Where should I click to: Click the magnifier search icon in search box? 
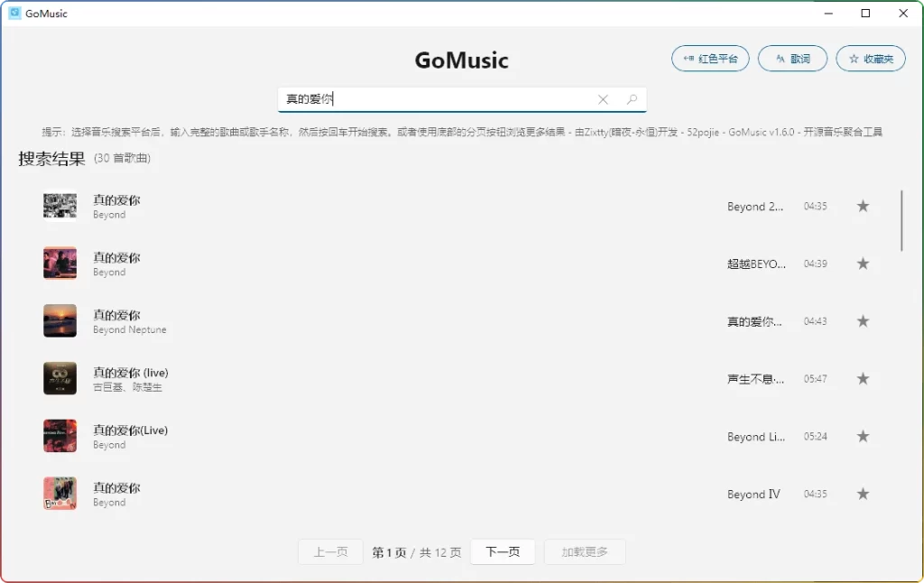click(632, 99)
